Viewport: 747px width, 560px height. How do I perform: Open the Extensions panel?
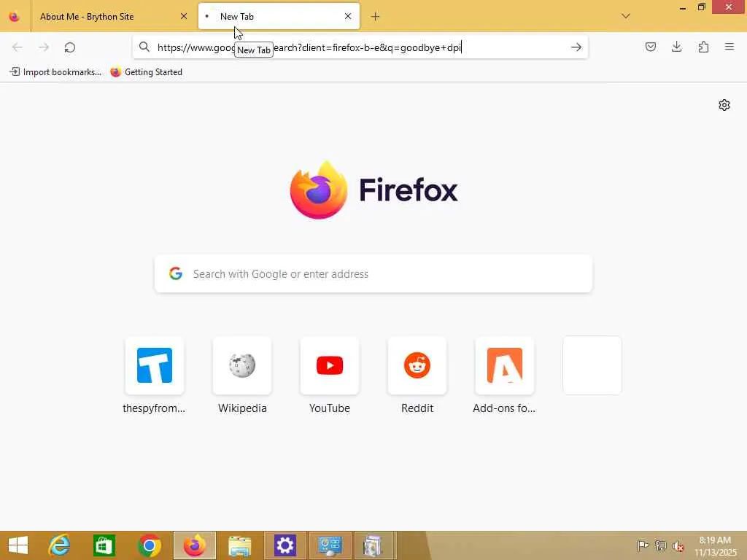(x=703, y=47)
